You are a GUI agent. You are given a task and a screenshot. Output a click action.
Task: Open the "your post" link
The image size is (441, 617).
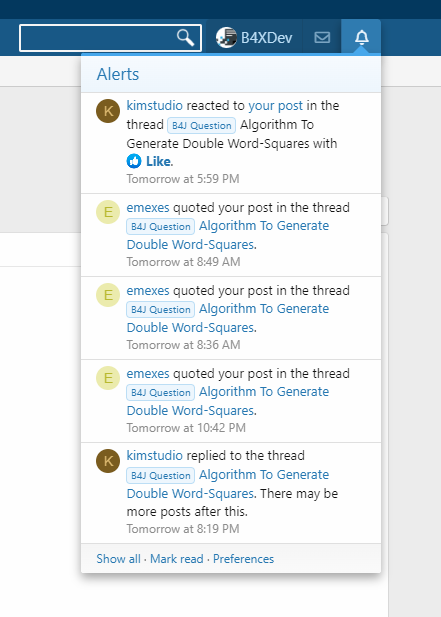275,105
